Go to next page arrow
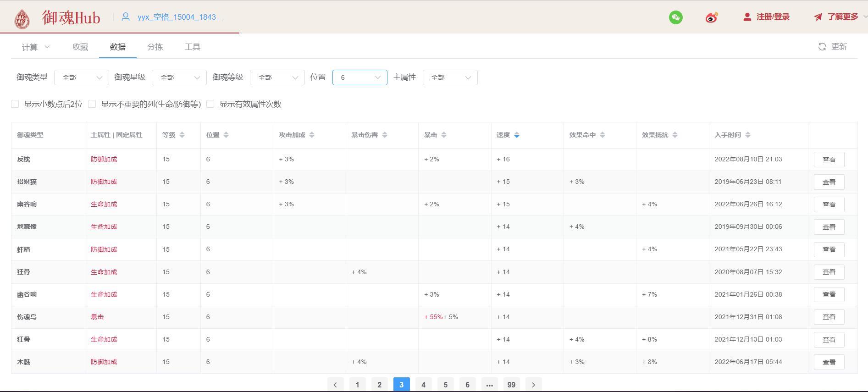The height and width of the screenshot is (392, 868). pos(533,385)
